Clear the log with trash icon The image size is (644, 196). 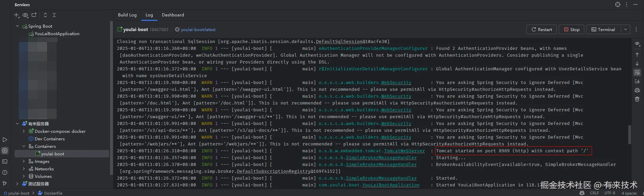point(637,99)
